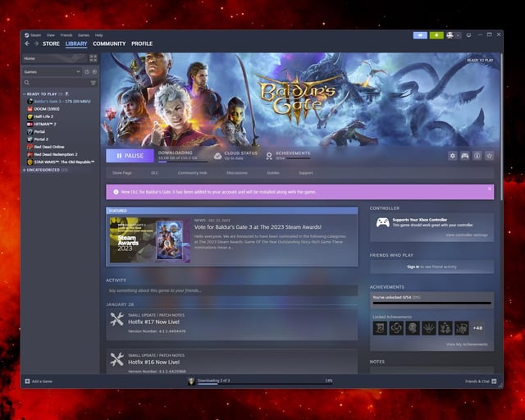Viewport: 525px width, 420px height.
Task: Expand the Games filter dropdown
Action: coord(52,71)
